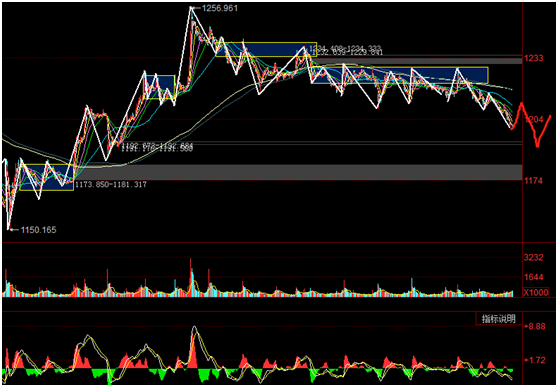558x387 pixels.
Task: Click the 1232.839-1229.641 range label
Action: pyautogui.click(x=347, y=53)
